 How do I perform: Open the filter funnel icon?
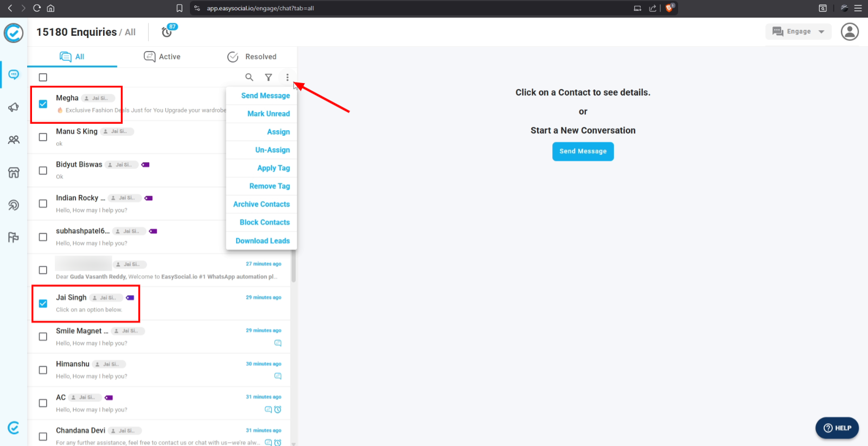point(269,77)
